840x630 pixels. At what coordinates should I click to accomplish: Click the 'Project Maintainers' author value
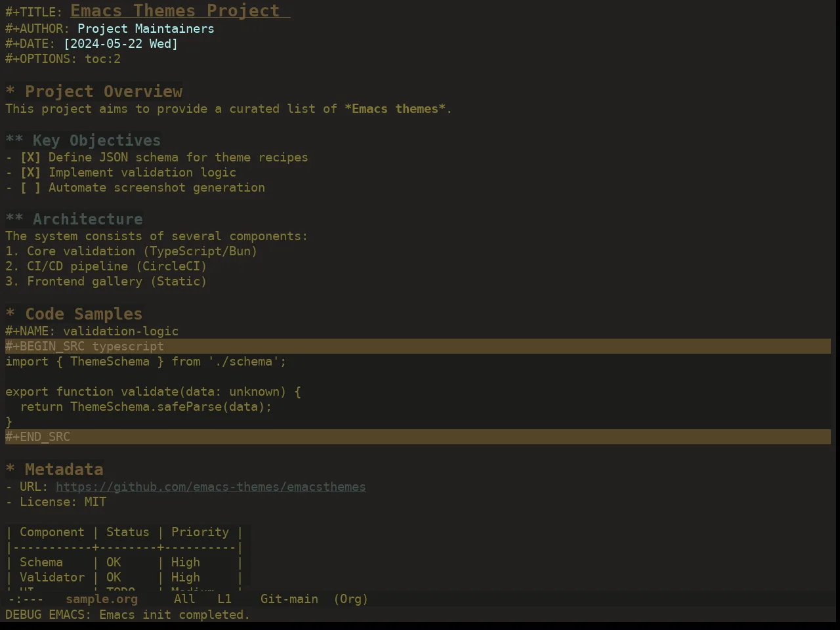click(x=146, y=29)
